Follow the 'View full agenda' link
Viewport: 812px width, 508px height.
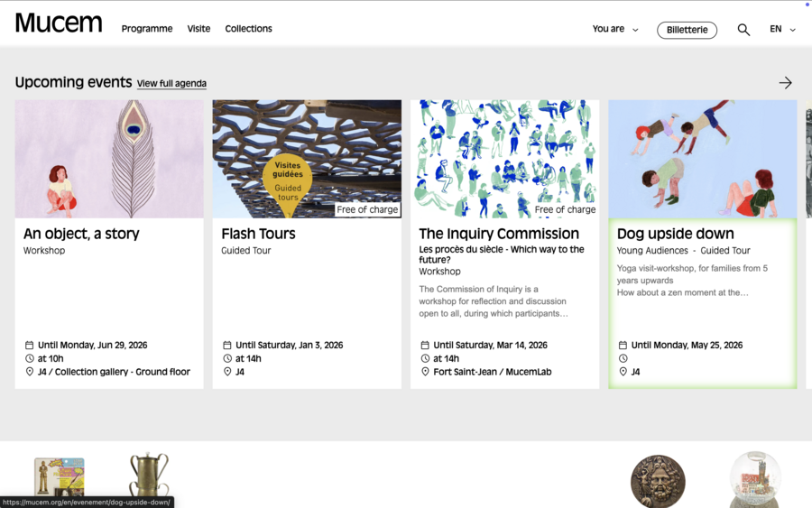(171, 84)
